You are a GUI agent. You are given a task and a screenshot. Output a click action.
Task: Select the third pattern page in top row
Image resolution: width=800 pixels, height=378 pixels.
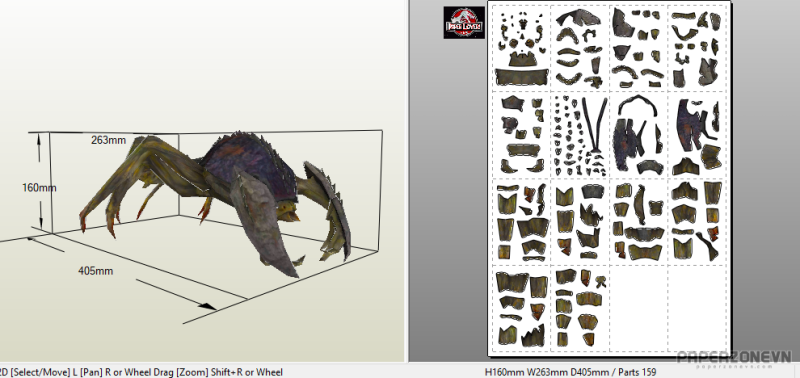tap(638, 48)
